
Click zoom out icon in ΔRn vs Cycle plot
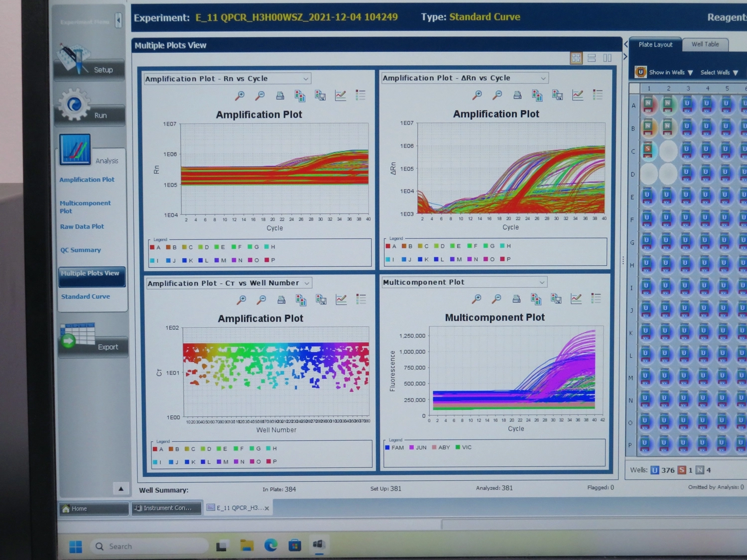(x=497, y=95)
